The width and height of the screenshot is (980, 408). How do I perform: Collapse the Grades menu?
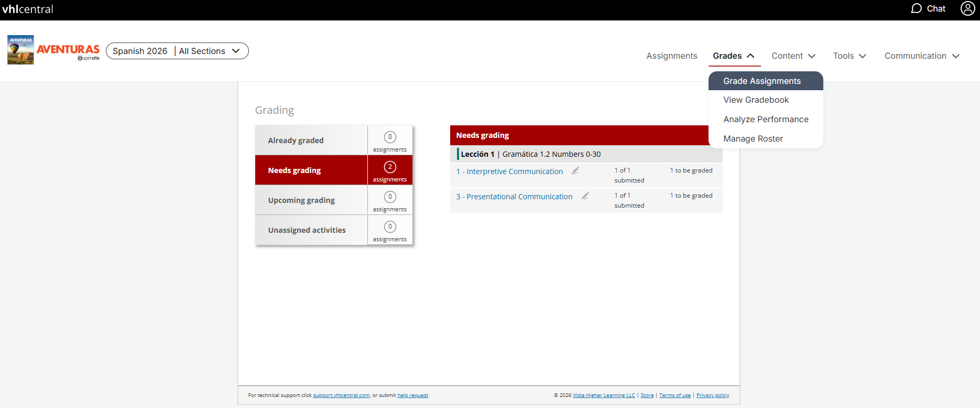coord(734,56)
